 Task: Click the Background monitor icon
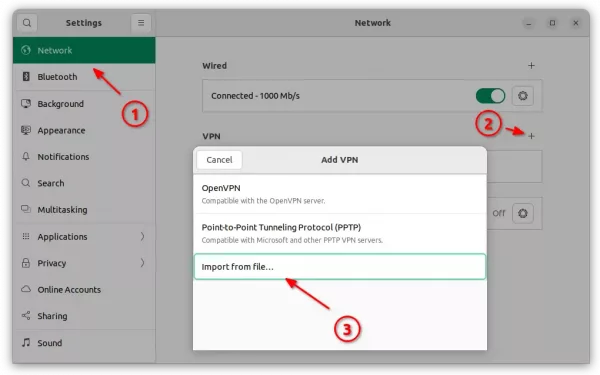[26, 103]
